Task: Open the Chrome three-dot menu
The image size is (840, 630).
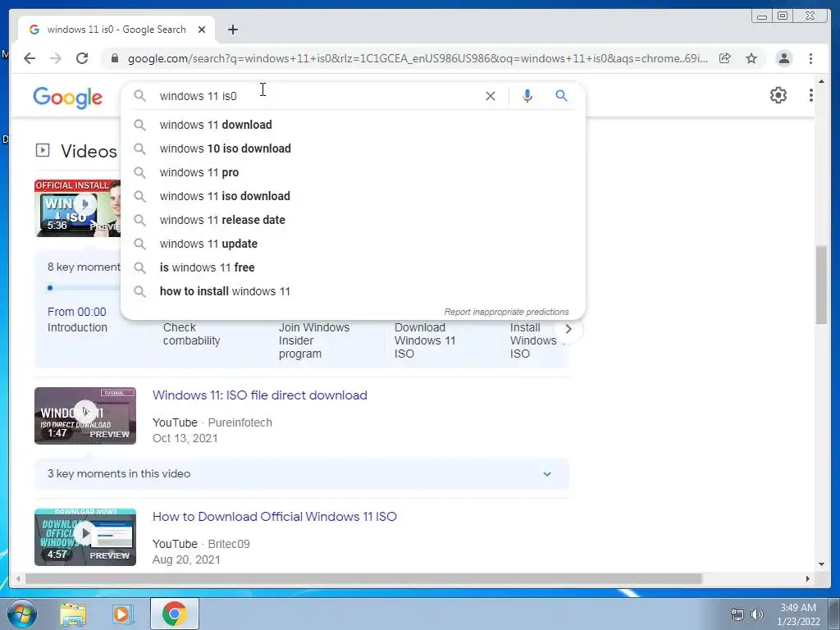Action: (810, 58)
